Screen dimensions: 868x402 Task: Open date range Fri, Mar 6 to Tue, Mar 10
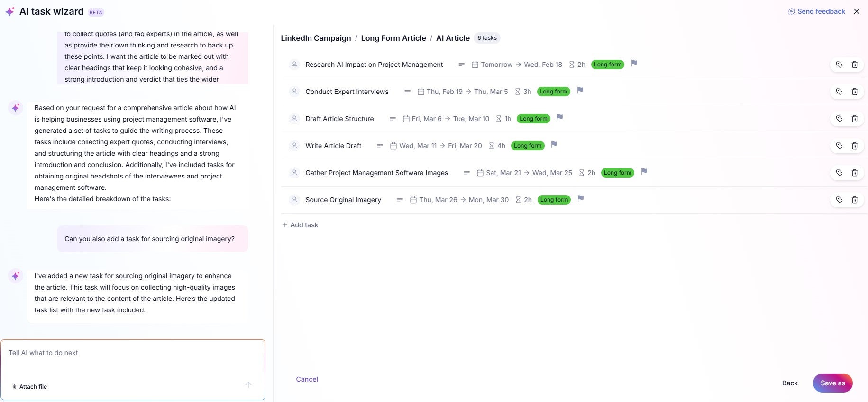pos(446,119)
